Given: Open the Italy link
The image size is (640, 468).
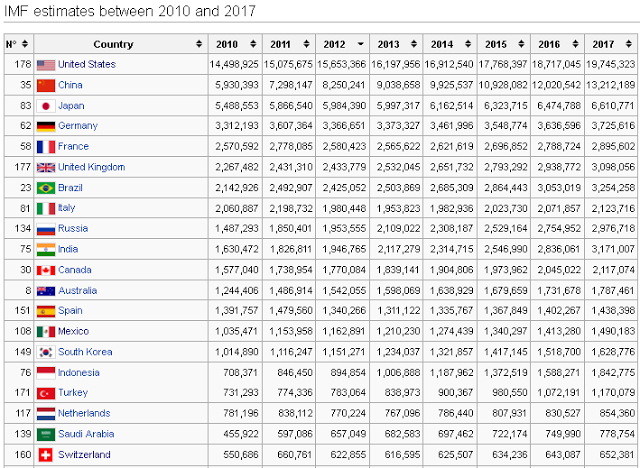Looking at the screenshot, I should [x=66, y=208].
